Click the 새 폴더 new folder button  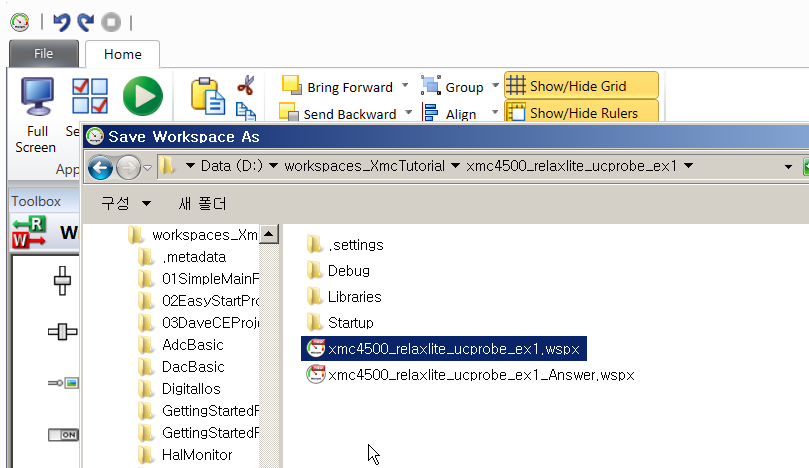tap(202, 203)
